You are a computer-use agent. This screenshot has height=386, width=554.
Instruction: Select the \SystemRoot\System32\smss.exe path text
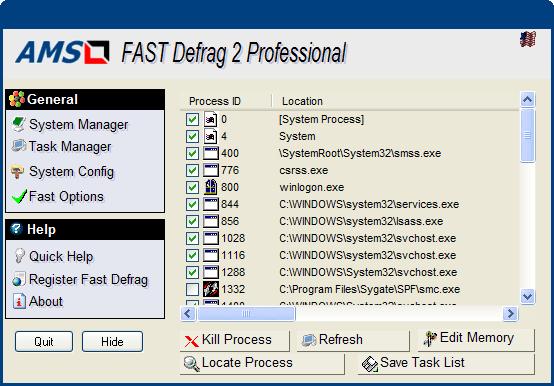(x=360, y=153)
